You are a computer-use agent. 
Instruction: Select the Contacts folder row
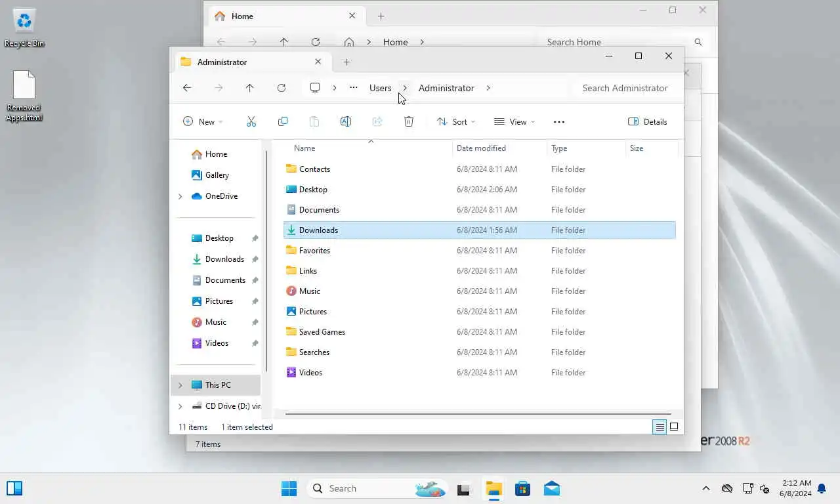click(x=479, y=169)
